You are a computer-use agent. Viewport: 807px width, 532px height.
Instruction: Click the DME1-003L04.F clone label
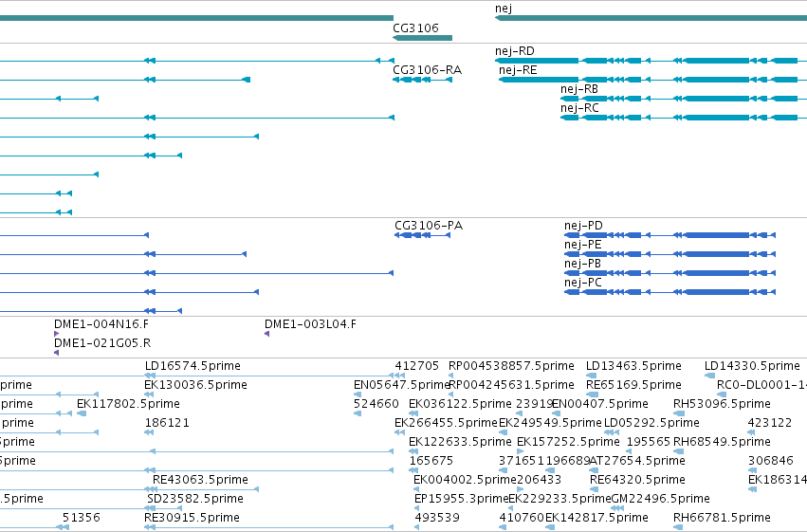310,324
